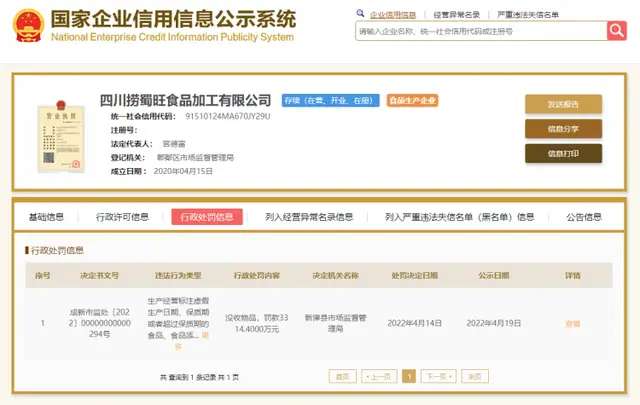This screenshot has height=405, width=640.
Task: Switch to the 基础信息 tab
Action: coord(46,216)
